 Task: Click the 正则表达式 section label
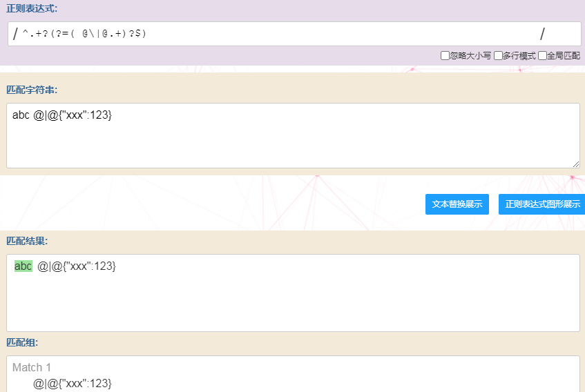(x=32, y=8)
